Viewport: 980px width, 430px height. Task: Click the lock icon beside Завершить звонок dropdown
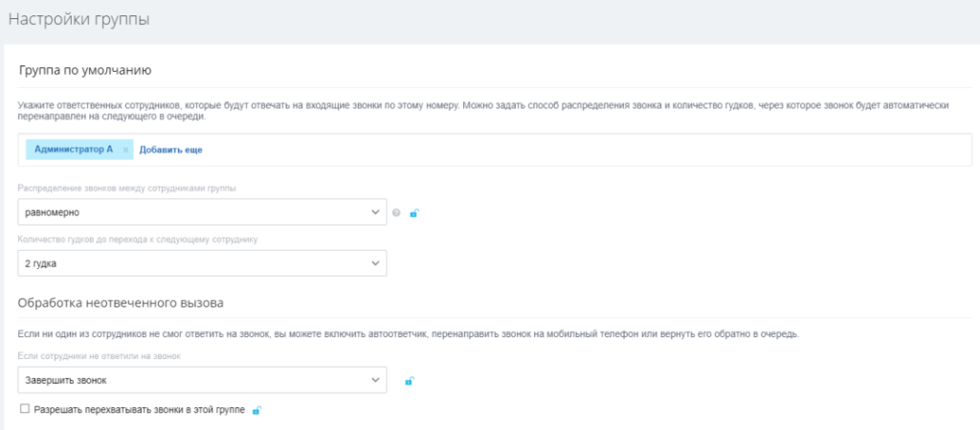[x=409, y=381]
